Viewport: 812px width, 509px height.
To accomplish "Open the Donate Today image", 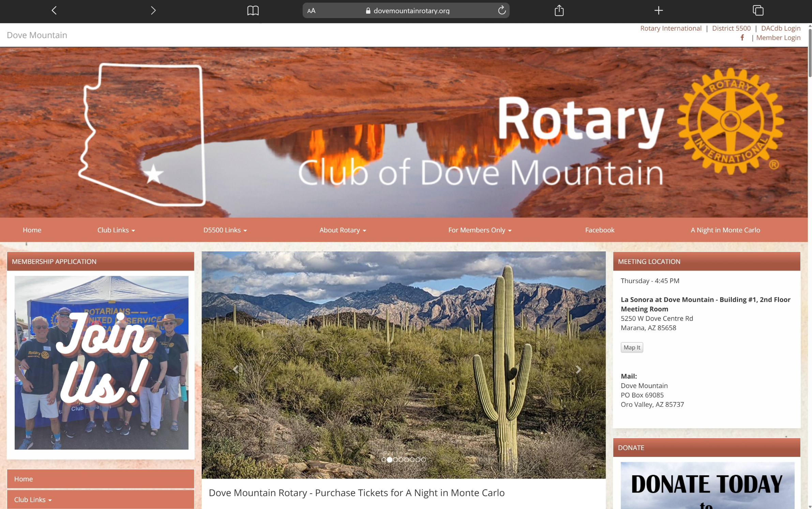I will click(x=707, y=485).
